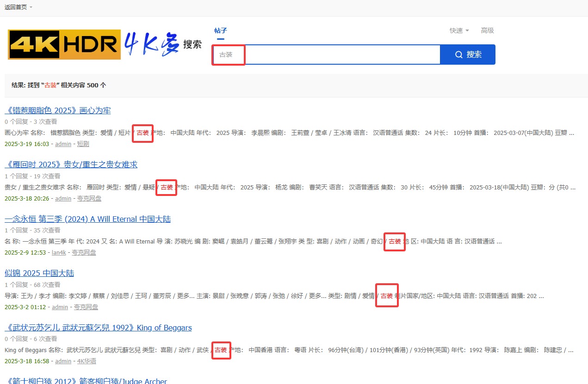
Task: Open the 似锦 2025 中国大陆 post
Action: (x=39, y=273)
